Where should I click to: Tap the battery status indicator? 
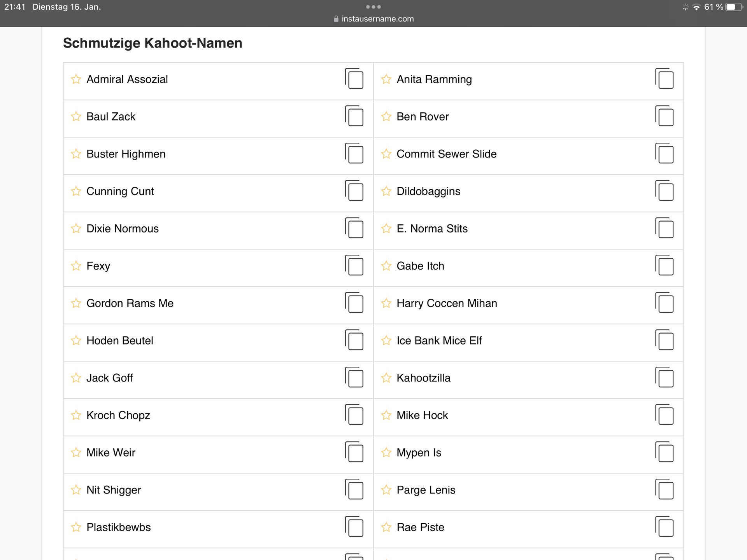click(x=733, y=7)
